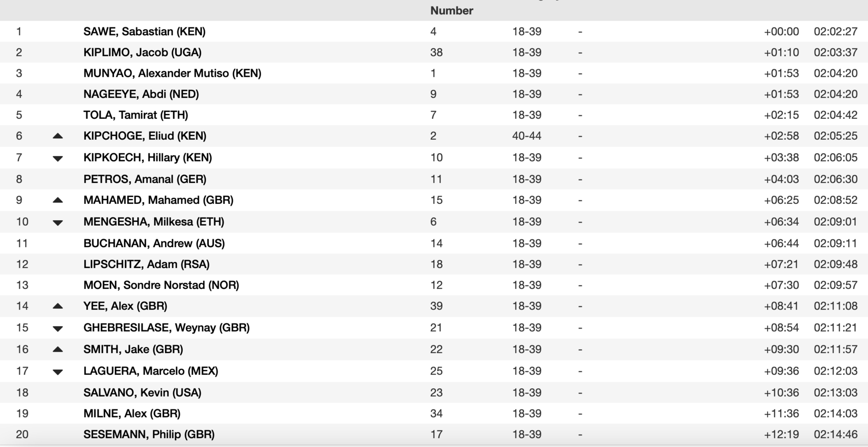Click the down arrow beside LAGUERA, Marcelo
Viewport: 868px width, 447px height.
57,372
